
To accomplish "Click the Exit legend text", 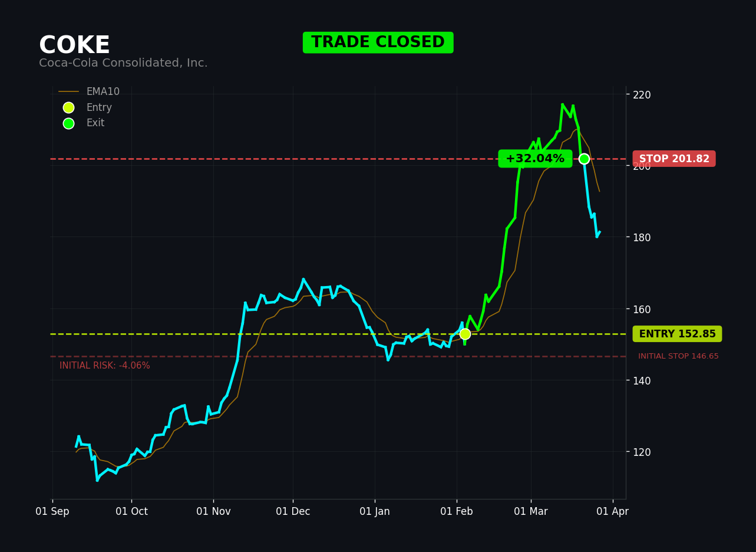I will (x=95, y=123).
